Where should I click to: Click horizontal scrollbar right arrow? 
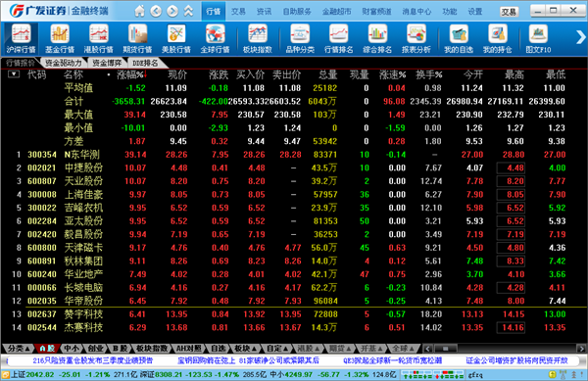[581, 349]
